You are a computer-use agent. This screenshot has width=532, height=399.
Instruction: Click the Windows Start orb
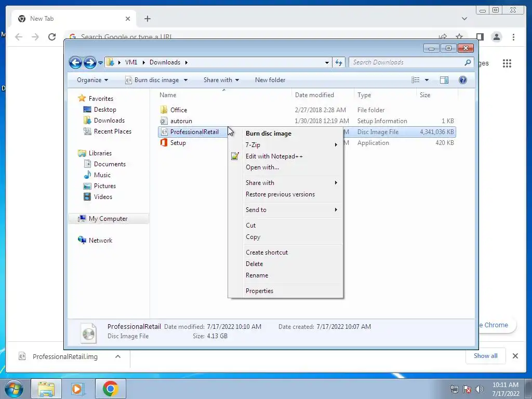pos(14,389)
